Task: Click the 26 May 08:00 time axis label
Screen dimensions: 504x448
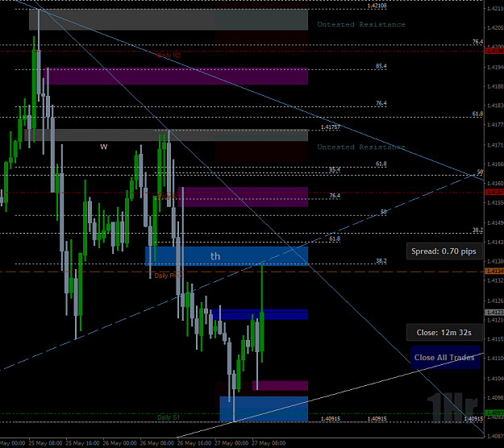Action: pos(157,443)
